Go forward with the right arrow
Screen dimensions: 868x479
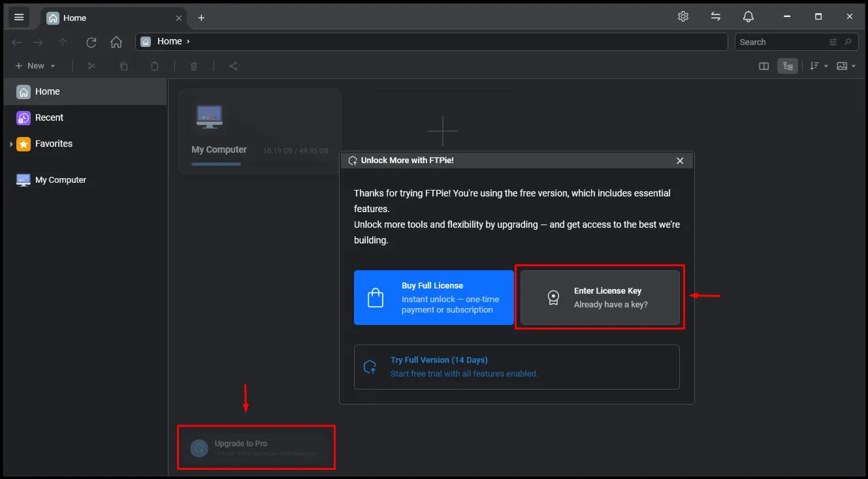pyautogui.click(x=39, y=42)
